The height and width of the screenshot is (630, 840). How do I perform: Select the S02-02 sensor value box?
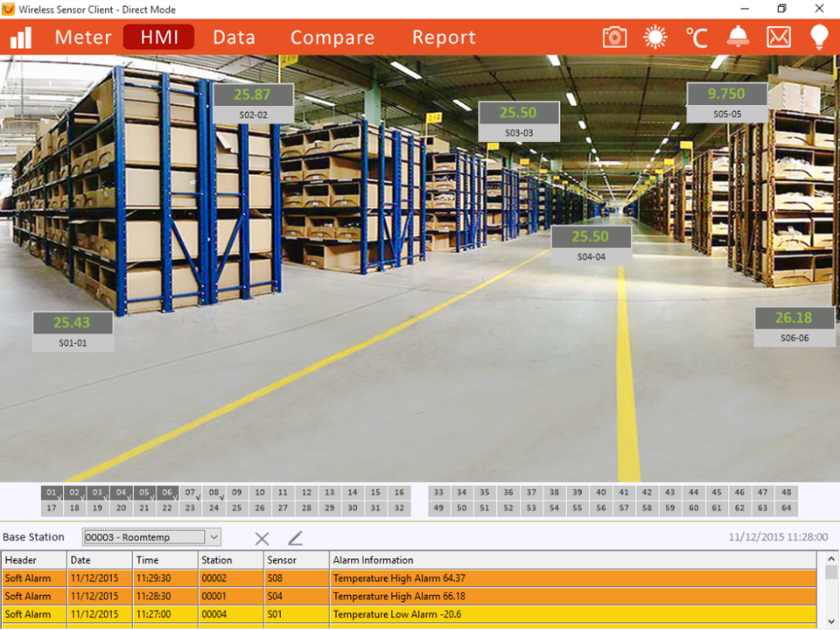252,94
